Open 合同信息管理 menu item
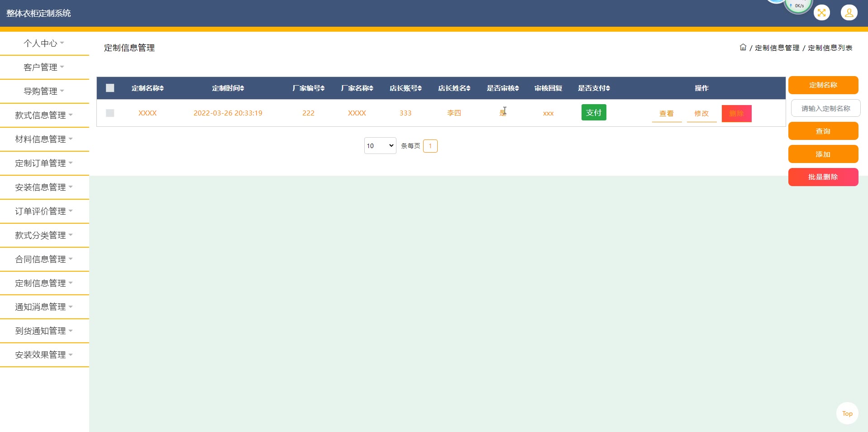868x432 pixels. [44, 259]
